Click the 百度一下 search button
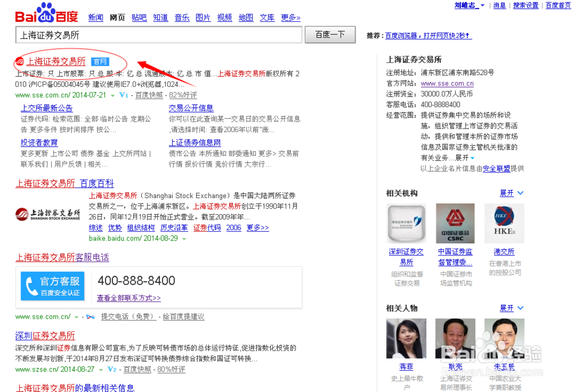This screenshot has width=574, height=392. pos(330,35)
